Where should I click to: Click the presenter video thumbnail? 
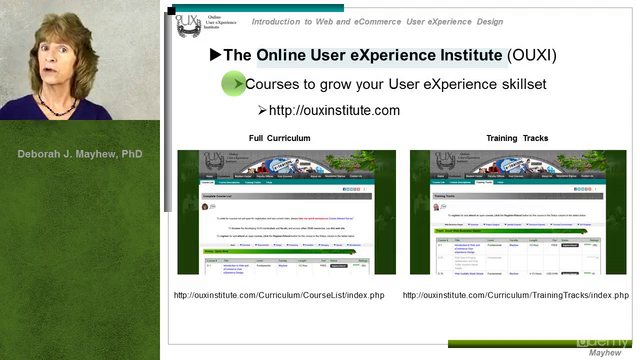pos(80,60)
